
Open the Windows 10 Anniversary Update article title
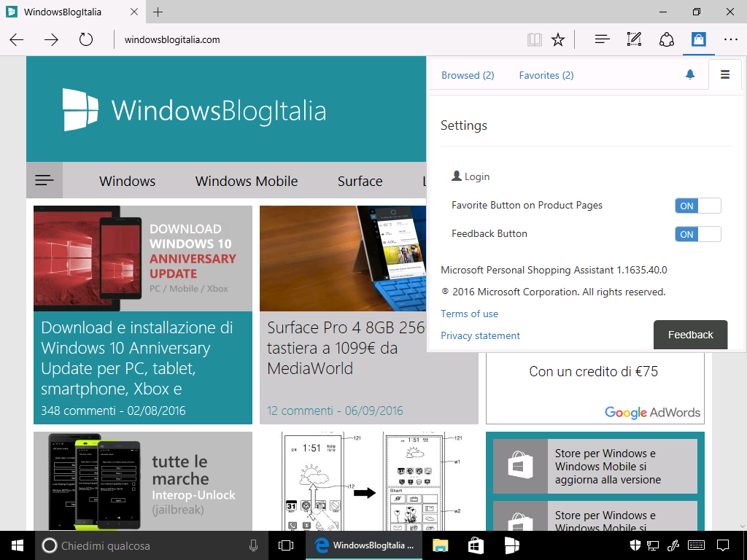click(137, 358)
